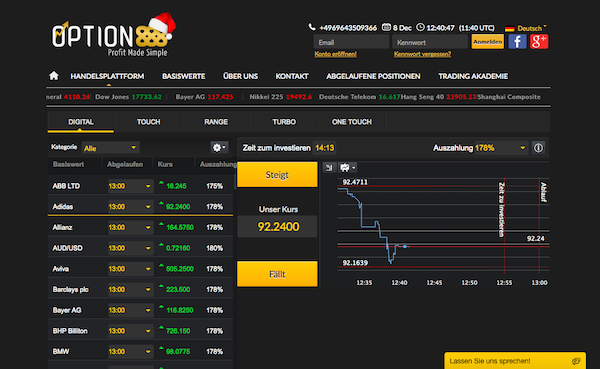Select the Barclays plc asset row
The height and width of the screenshot is (369, 600).
point(140,289)
